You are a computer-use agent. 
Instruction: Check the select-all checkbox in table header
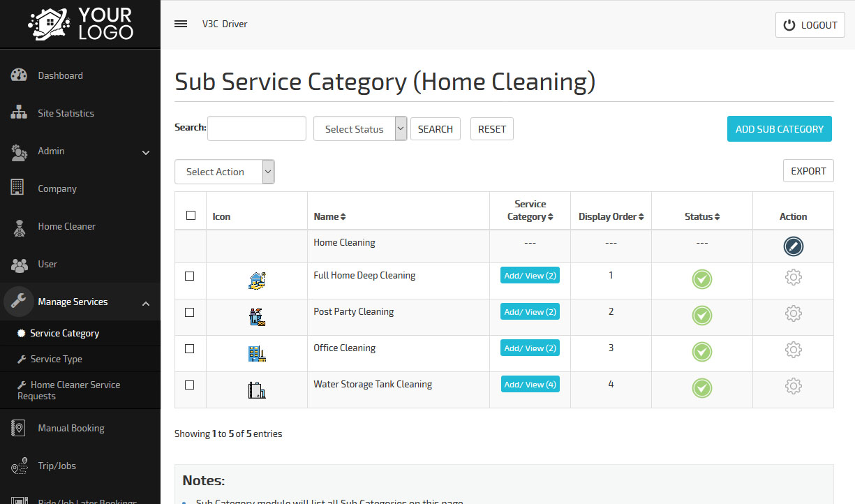click(191, 215)
